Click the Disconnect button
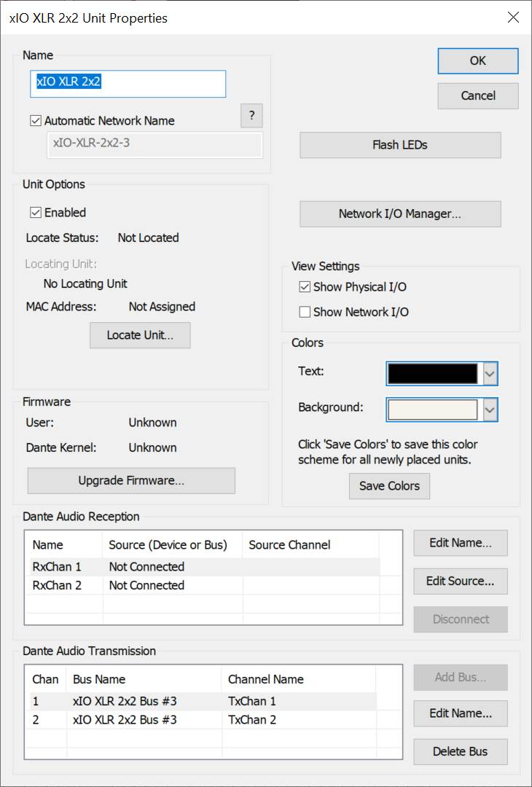The image size is (532, 787). tap(461, 619)
